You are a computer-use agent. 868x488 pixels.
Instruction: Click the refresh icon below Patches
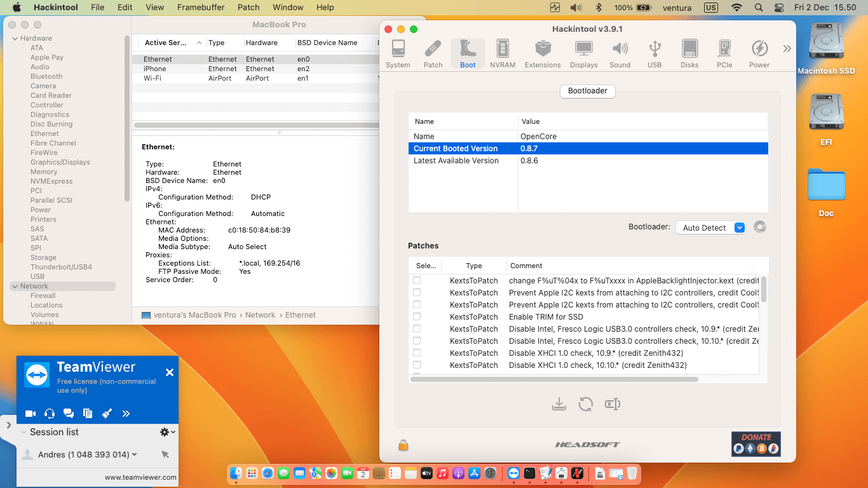(586, 404)
